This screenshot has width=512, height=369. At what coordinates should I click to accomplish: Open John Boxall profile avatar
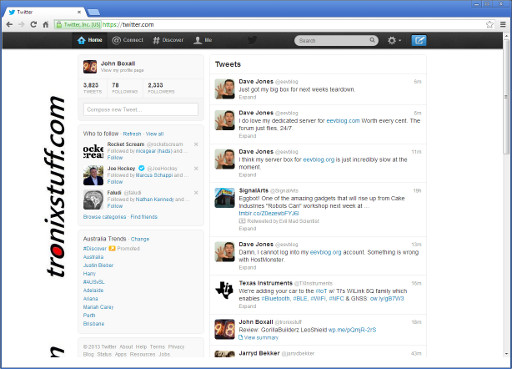pyautogui.click(x=90, y=67)
